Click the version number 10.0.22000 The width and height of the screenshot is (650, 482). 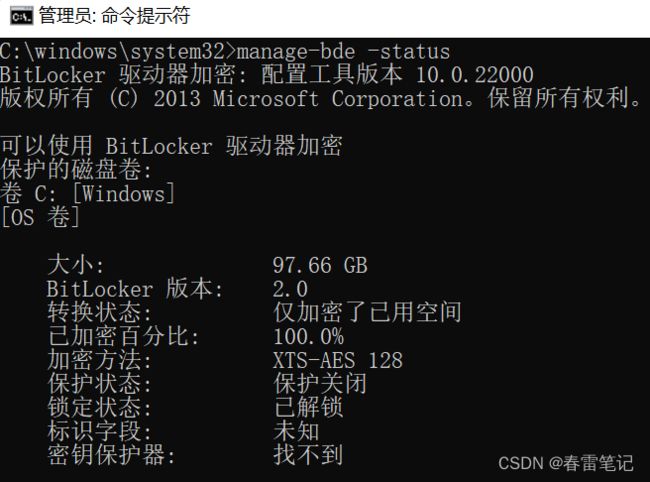pos(475,75)
